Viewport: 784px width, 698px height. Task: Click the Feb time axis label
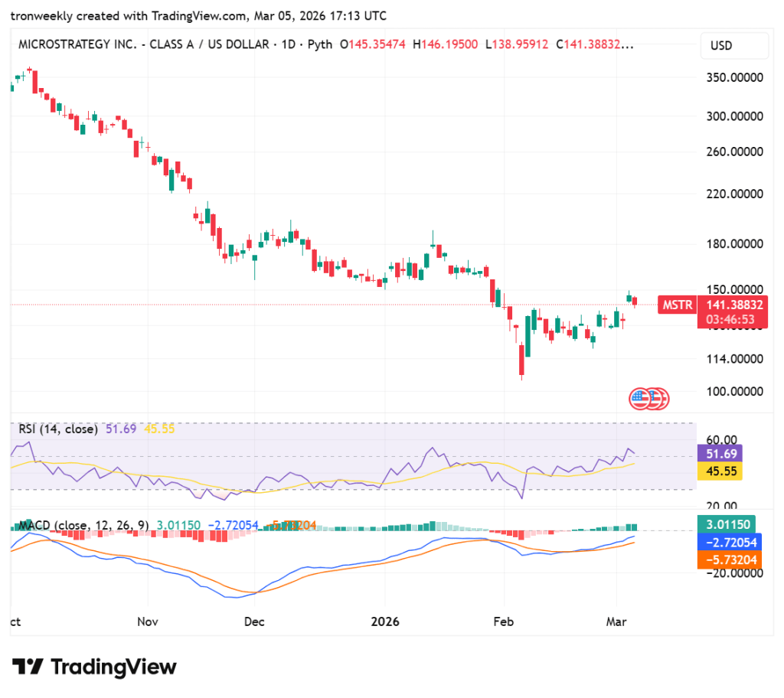click(x=504, y=621)
